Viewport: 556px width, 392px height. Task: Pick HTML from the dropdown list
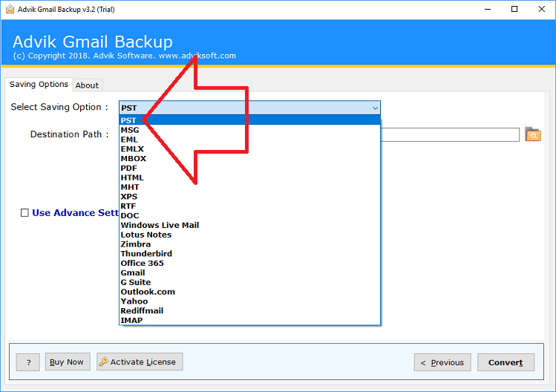[x=249, y=177]
